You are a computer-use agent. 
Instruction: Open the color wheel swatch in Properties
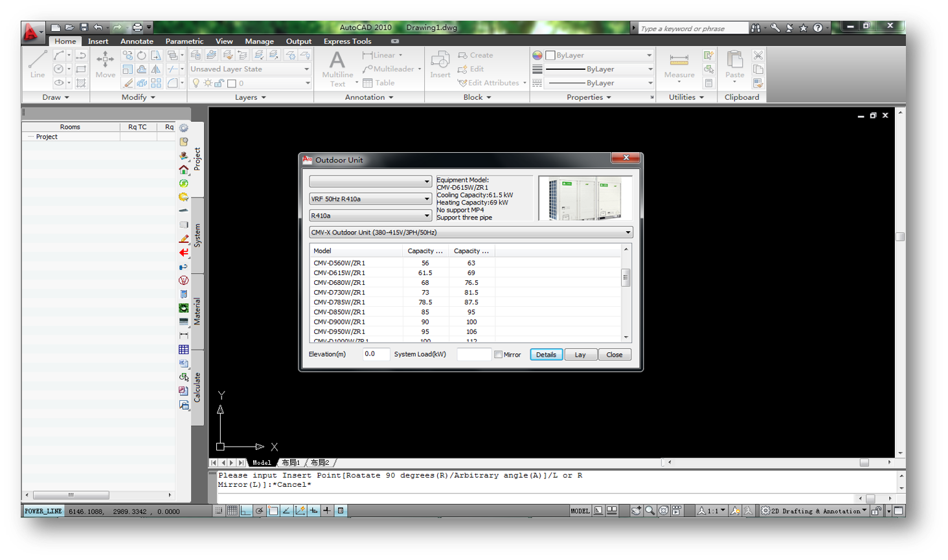coord(537,56)
